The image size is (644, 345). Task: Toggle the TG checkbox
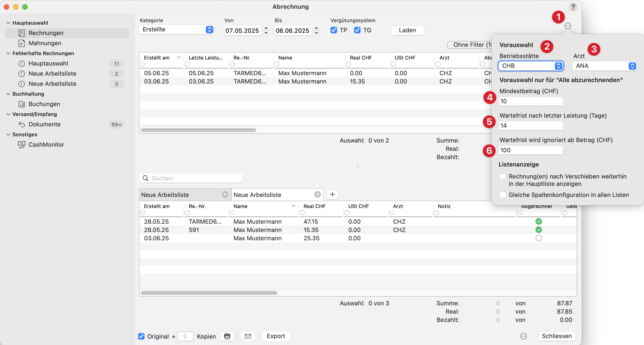coord(357,30)
